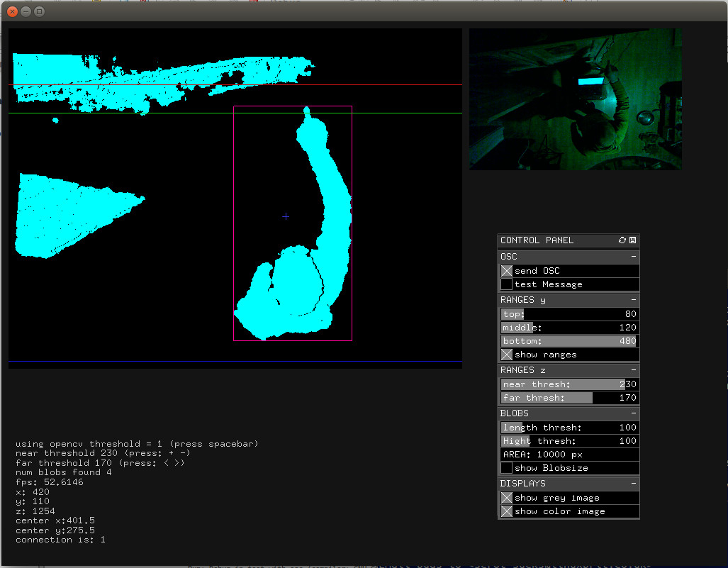Uncheck show grey image
This screenshot has height=568, width=728.
point(507,498)
